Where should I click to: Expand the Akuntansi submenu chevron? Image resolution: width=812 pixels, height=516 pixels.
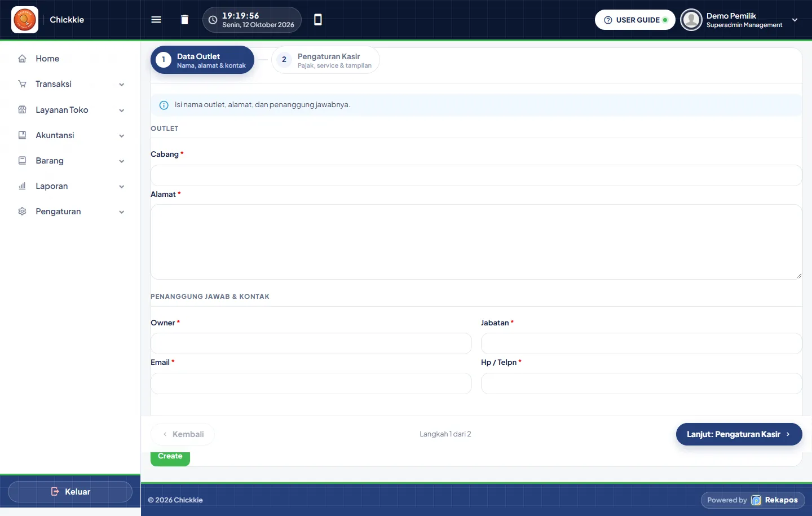[x=122, y=136]
